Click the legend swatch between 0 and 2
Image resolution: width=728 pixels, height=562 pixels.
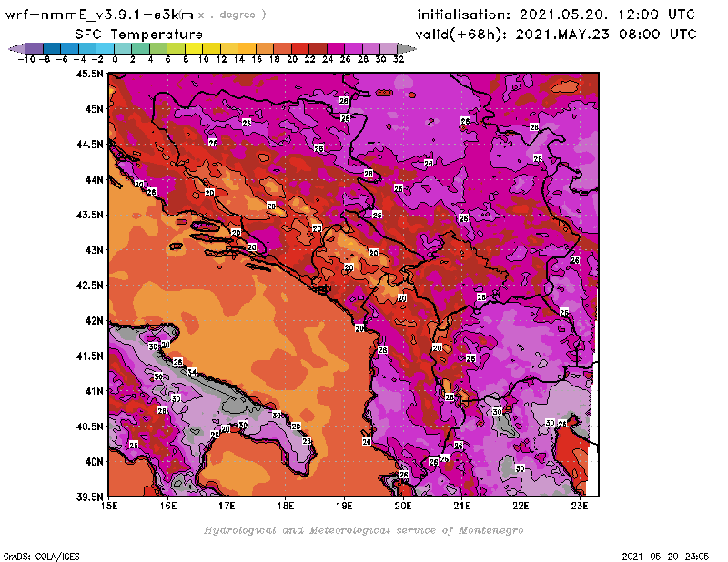click(x=123, y=49)
